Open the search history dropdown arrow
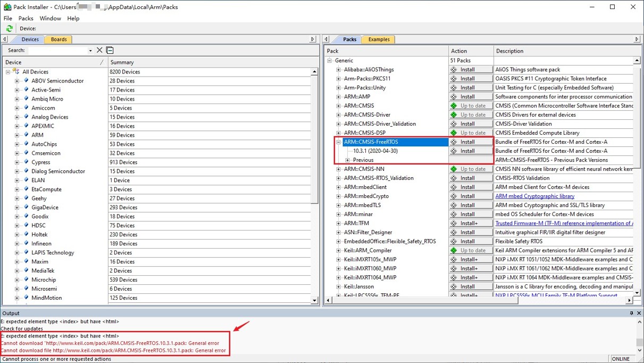 (90, 51)
